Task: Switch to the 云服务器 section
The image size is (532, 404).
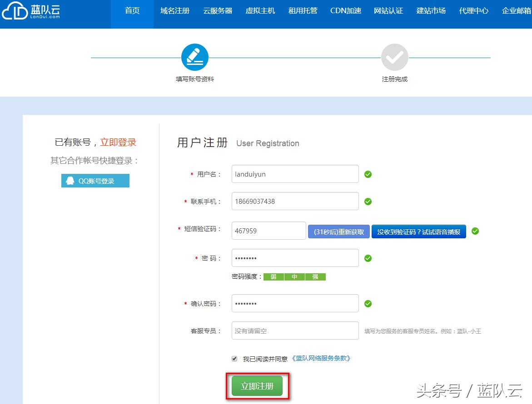Action: click(217, 10)
